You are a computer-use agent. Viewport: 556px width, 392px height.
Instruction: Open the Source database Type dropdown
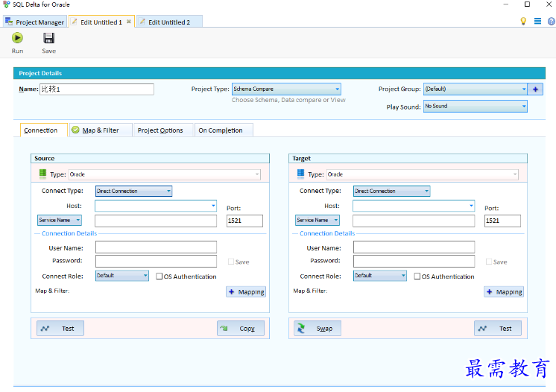tap(165, 174)
